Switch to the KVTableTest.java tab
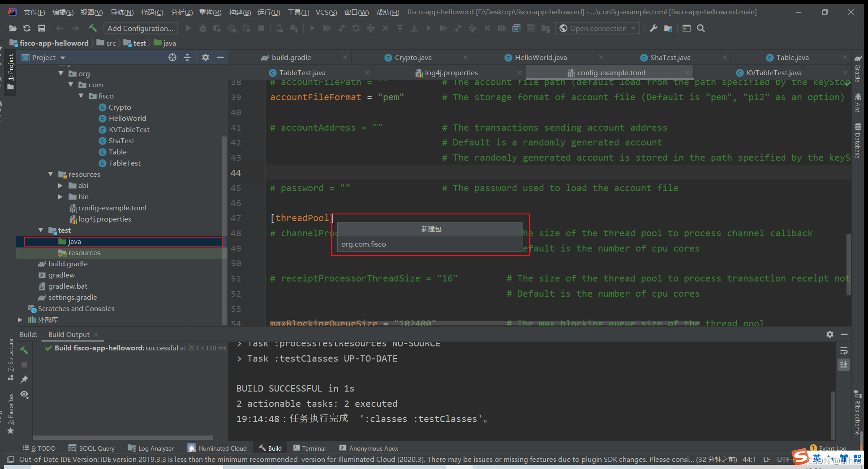This screenshot has width=868, height=469. (x=773, y=72)
